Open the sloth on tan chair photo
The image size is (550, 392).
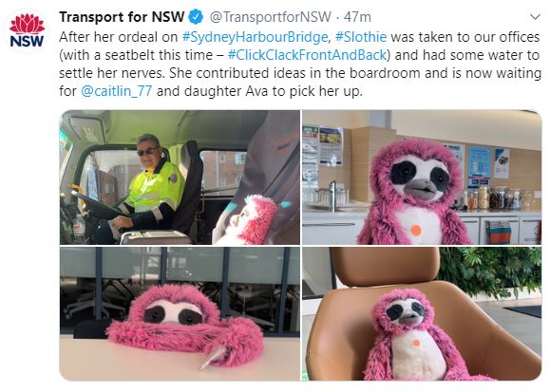click(422, 314)
